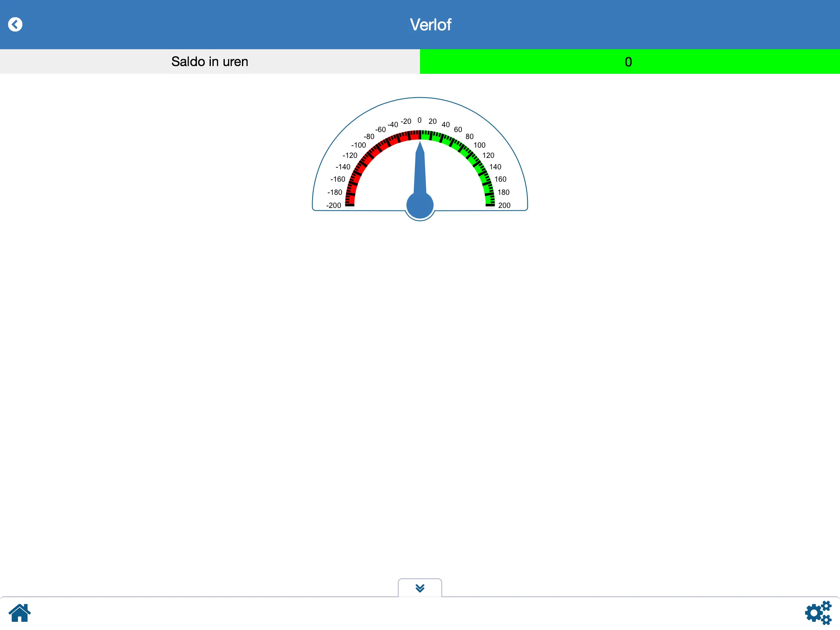The image size is (840, 630).
Task: Click the gauge label 160
Action: click(500, 179)
